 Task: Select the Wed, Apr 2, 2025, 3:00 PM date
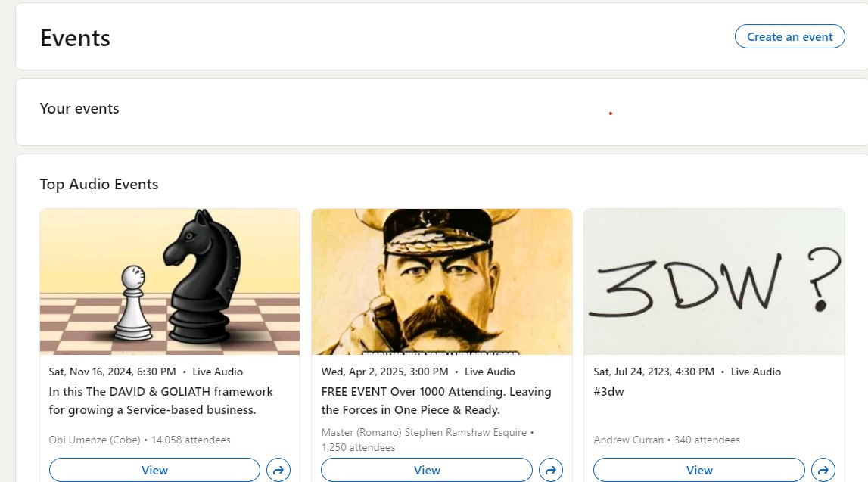point(384,372)
